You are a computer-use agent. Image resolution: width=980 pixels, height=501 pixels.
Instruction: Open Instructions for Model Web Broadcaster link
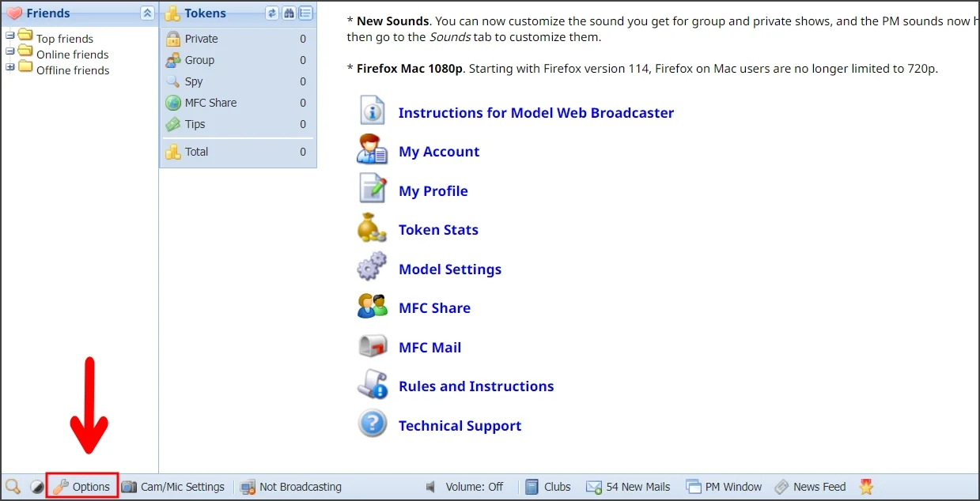coord(536,113)
